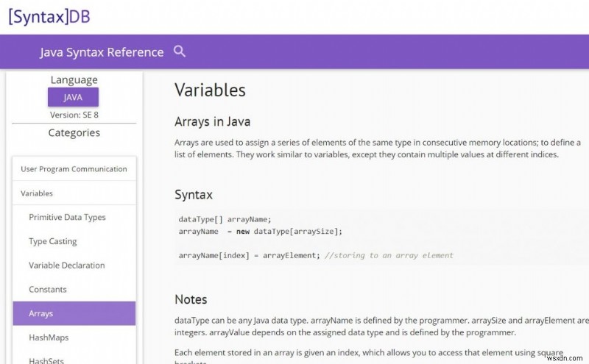This screenshot has height=364, width=589.
Task: Open User Program Communication category
Action: [x=74, y=169]
